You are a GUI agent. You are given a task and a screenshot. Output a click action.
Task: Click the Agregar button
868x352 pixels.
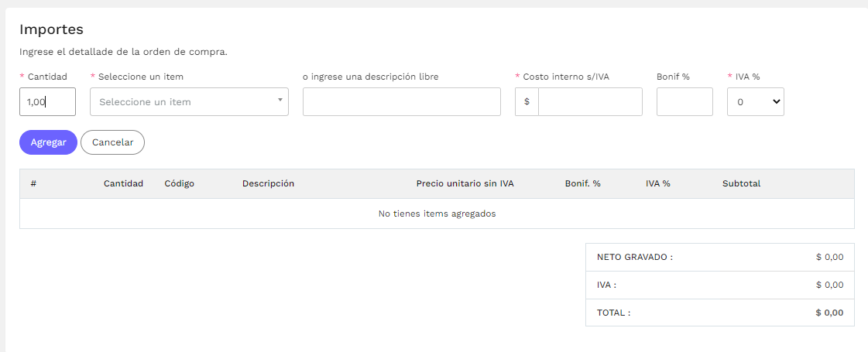(x=48, y=142)
